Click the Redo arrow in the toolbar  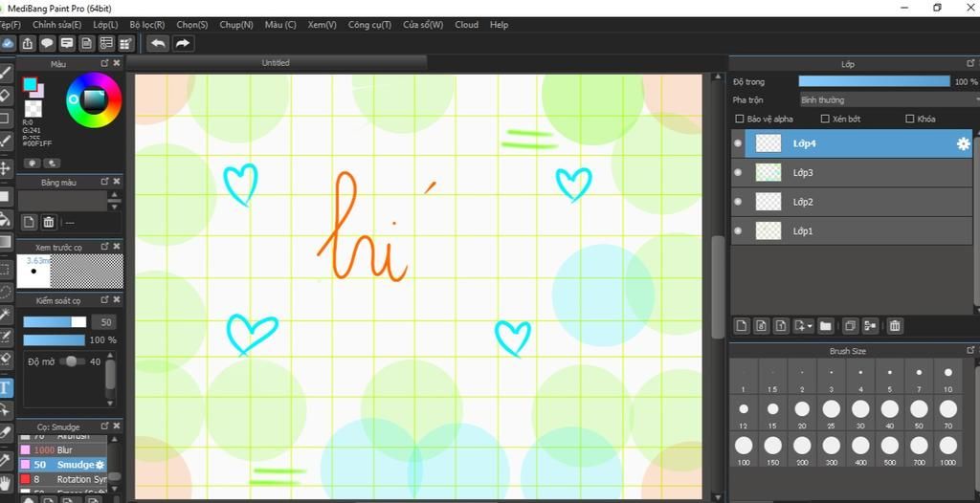(183, 43)
